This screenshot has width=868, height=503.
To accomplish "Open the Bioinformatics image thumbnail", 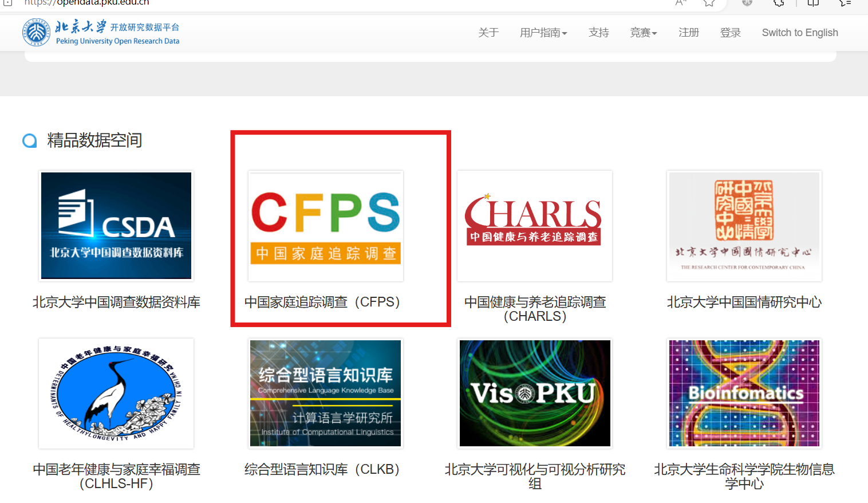I will tap(744, 394).
